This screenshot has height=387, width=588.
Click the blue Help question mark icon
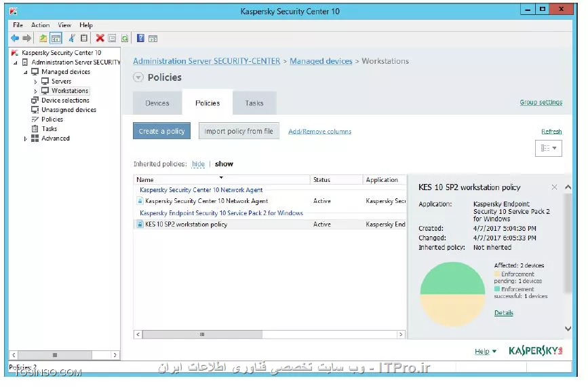140,38
